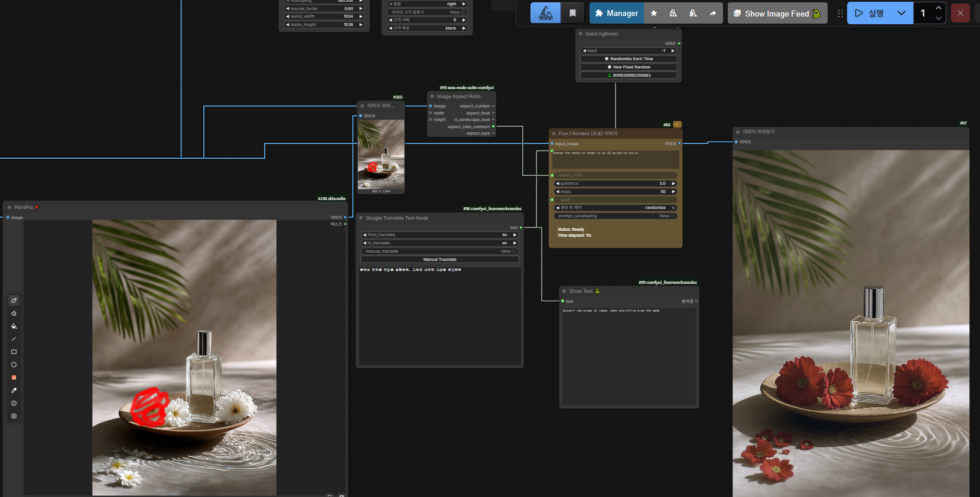This screenshot has width=980, height=497.
Task: Select the rectangle shape tool
Action: (x=14, y=352)
